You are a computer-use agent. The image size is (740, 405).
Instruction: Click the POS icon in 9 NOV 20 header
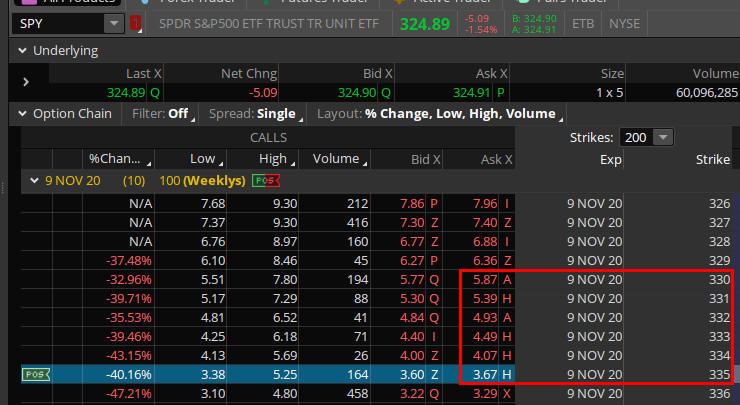coord(266,180)
